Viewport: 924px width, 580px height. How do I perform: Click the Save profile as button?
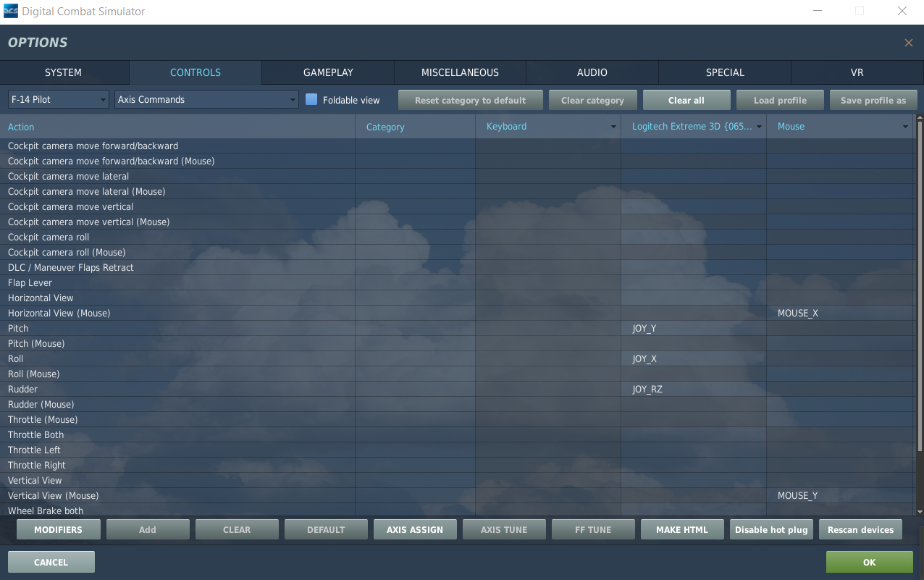(873, 100)
